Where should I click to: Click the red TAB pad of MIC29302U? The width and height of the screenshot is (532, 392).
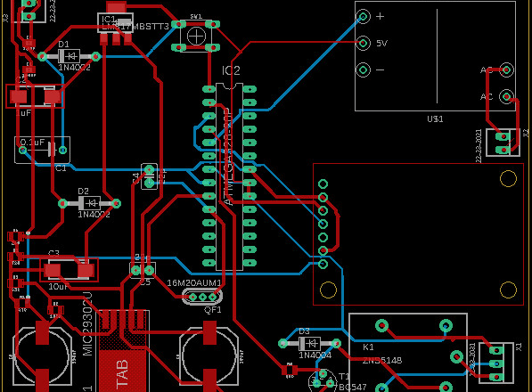click(122, 372)
